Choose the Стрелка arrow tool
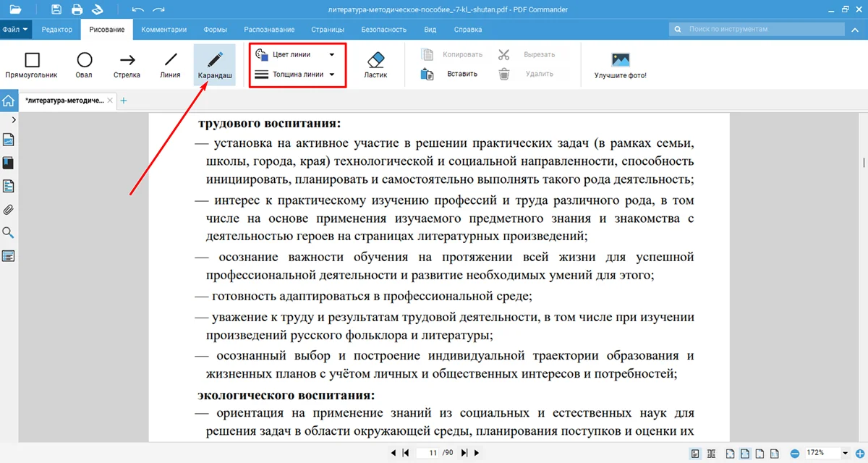The image size is (868, 463). (127, 64)
